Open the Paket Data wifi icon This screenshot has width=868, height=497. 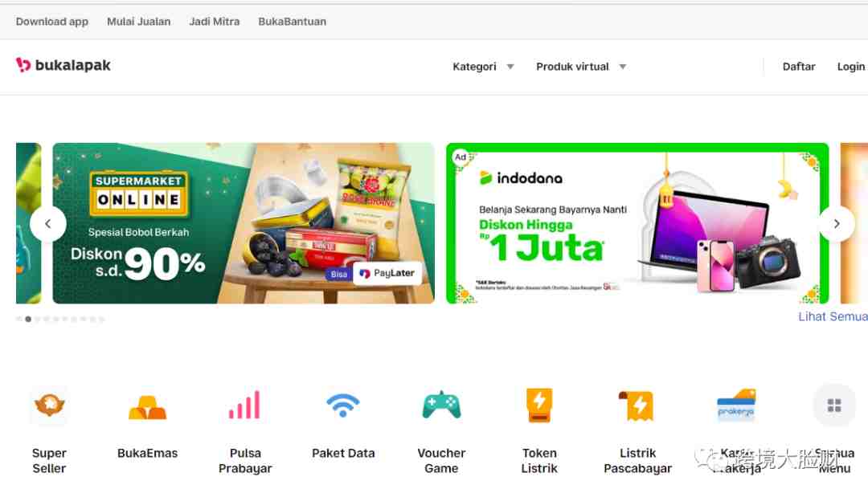(x=342, y=405)
